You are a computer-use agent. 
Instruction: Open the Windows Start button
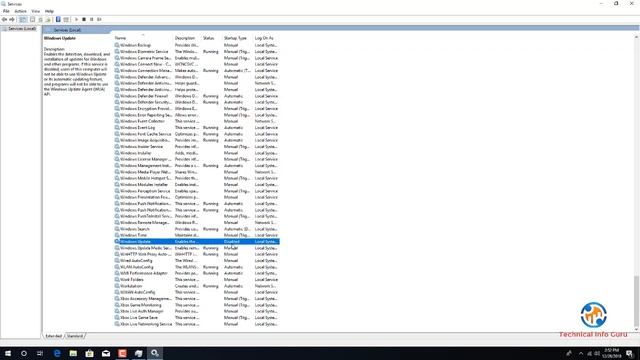pos(8,353)
